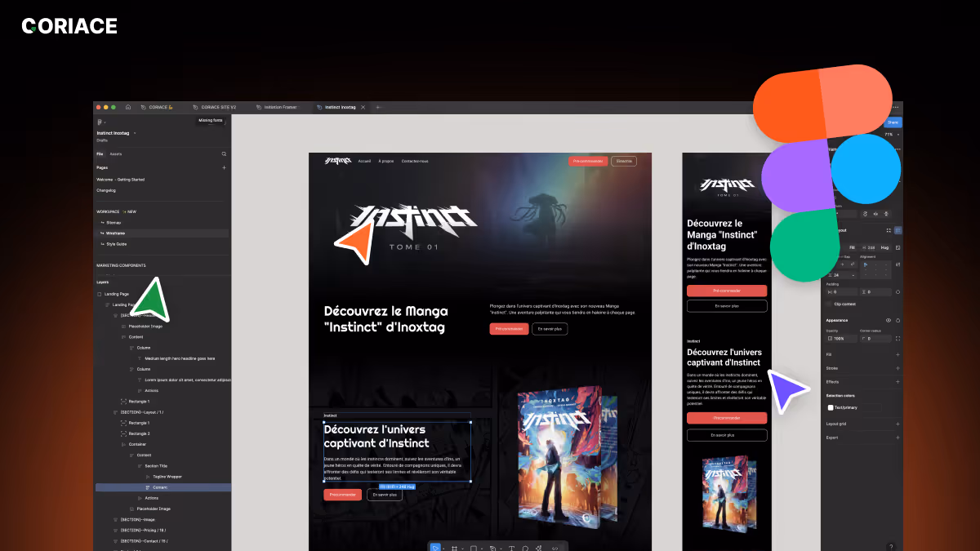Select the Medium length hero headline layer
The image size is (980, 551).
pos(180,358)
